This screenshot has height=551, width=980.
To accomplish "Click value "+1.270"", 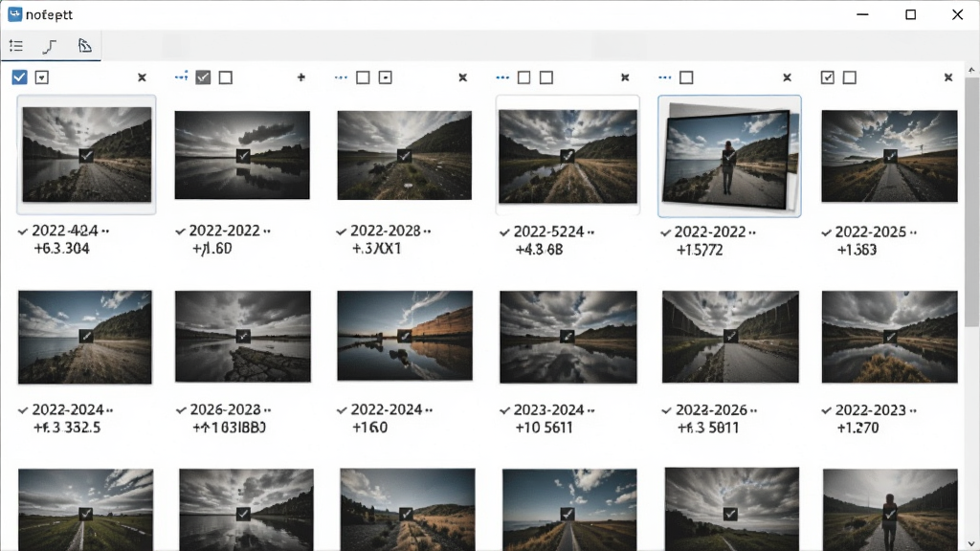I will coord(858,428).
